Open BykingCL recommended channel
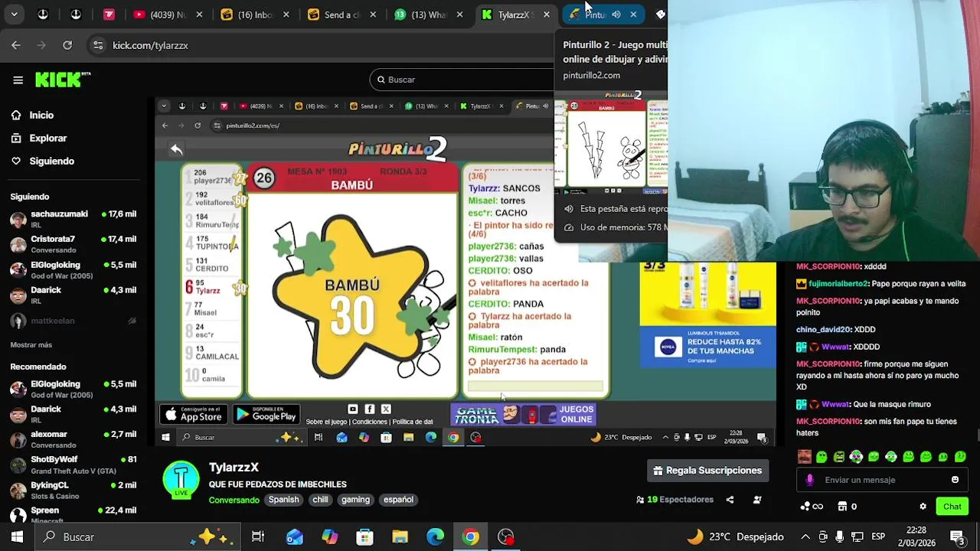980x551 pixels. coord(73,490)
